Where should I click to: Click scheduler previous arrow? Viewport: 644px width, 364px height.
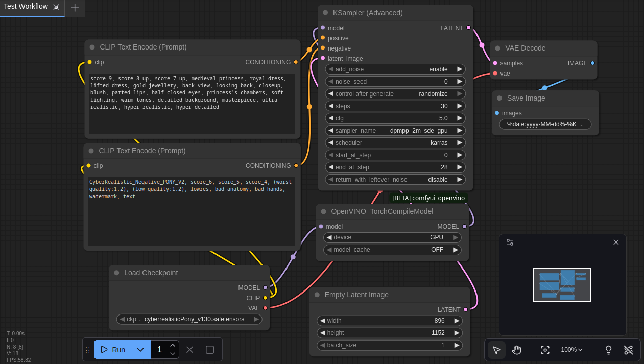tap(331, 142)
